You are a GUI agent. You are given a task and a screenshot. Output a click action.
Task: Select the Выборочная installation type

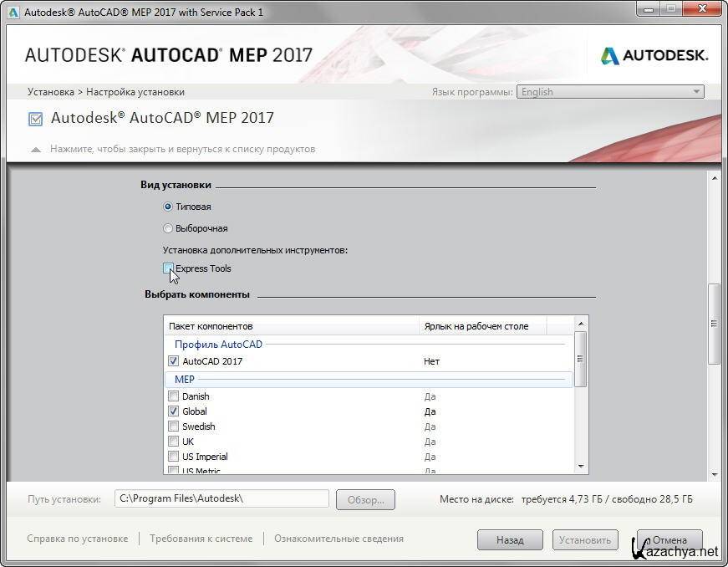click(168, 228)
